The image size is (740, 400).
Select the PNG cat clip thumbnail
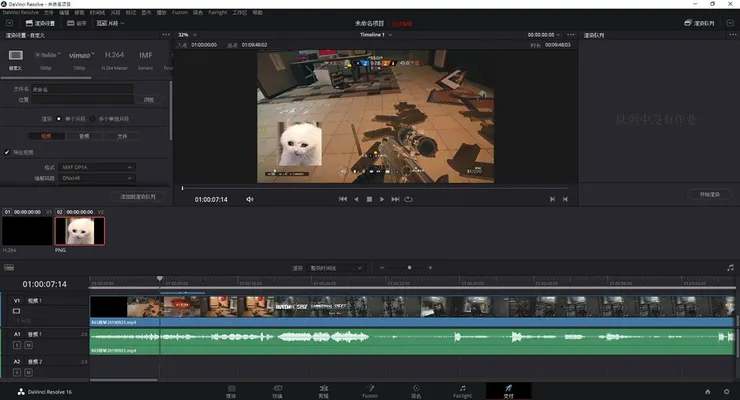point(81,231)
